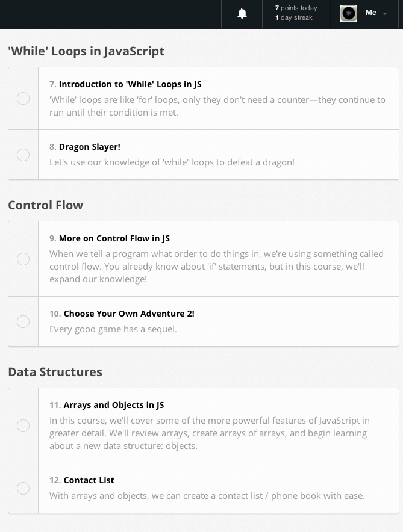Viewport: 403px width, 532px height.
Task: View the points today and streak counter
Action: tap(296, 13)
